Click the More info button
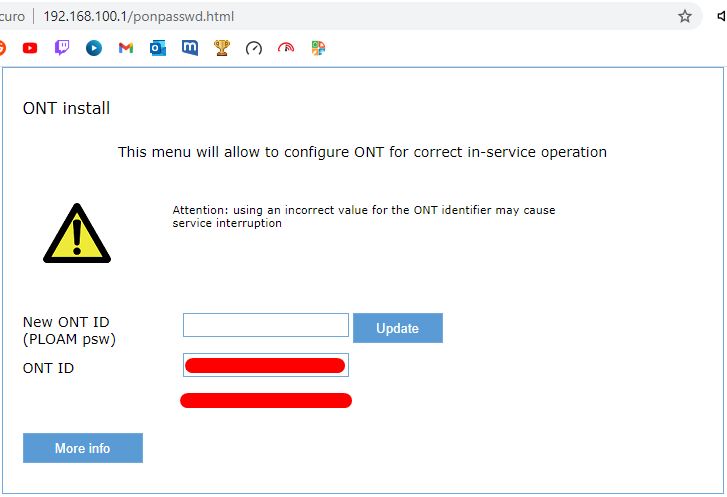This screenshot has width=727, height=497. coord(83,448)
